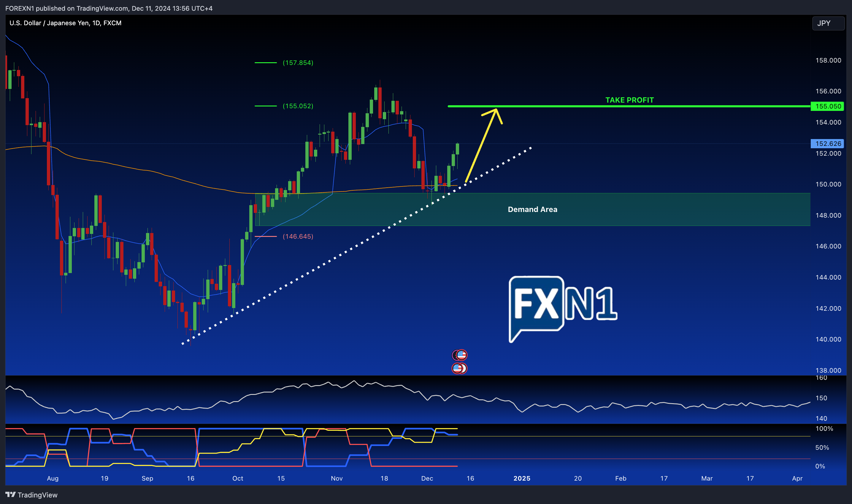
Task: Click the TradingView logo at bottom left
Action: [31, 495]
